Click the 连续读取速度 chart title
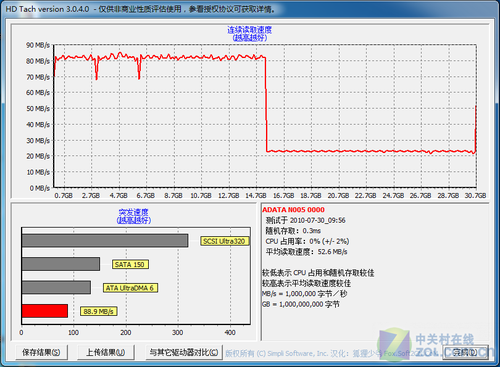 (x=249, y=30)
